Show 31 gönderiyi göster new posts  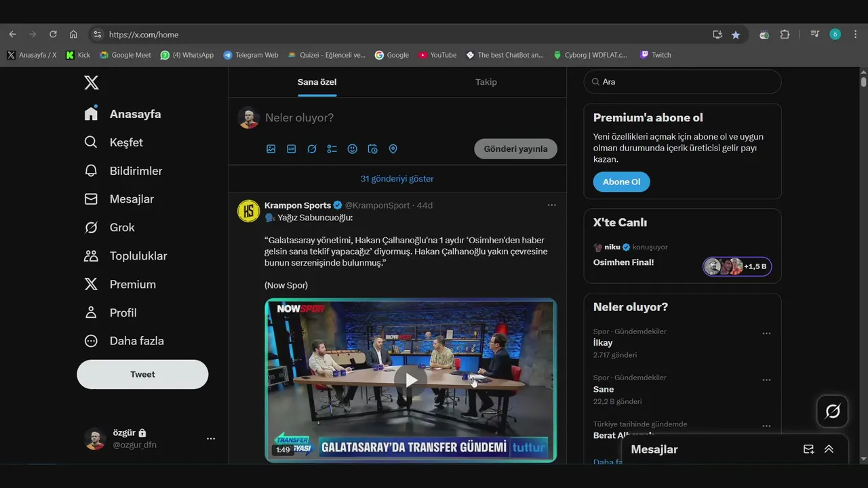(x=397, y=179)
